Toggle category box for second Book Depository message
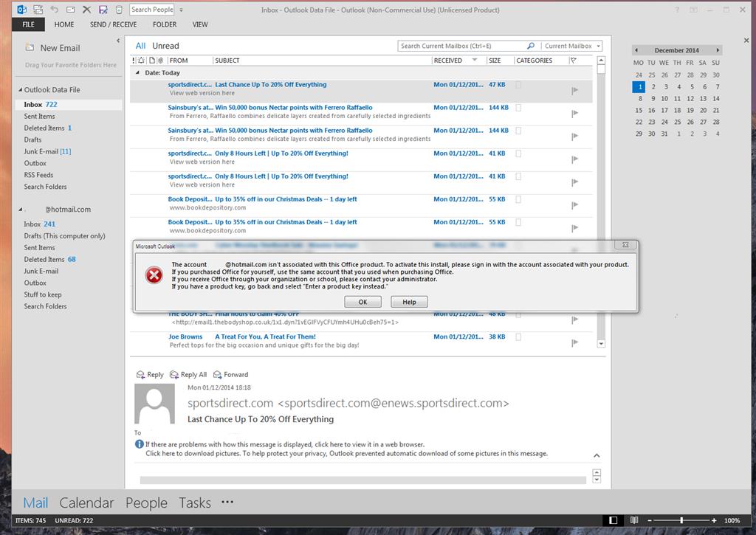 pos(518,222)
